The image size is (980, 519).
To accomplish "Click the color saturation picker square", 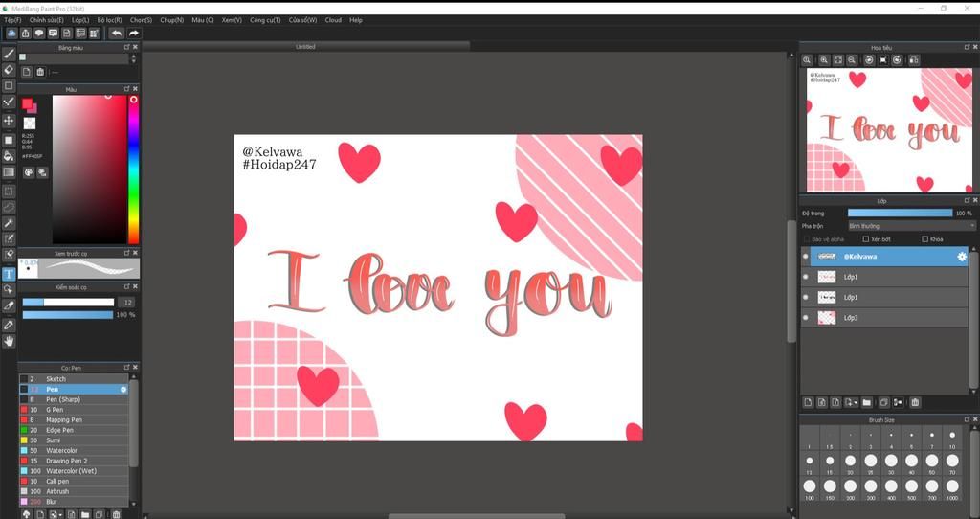I will point(89,169).
